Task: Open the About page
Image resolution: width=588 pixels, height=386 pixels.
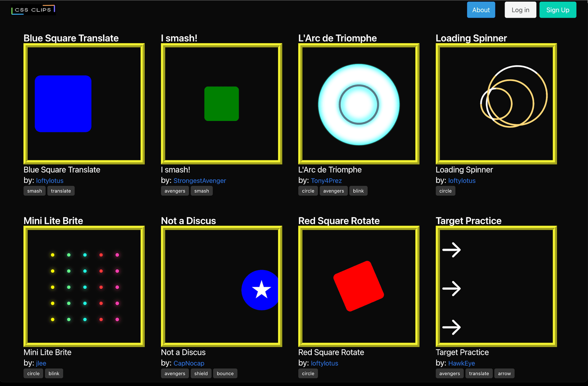Action: coord(481,10)
